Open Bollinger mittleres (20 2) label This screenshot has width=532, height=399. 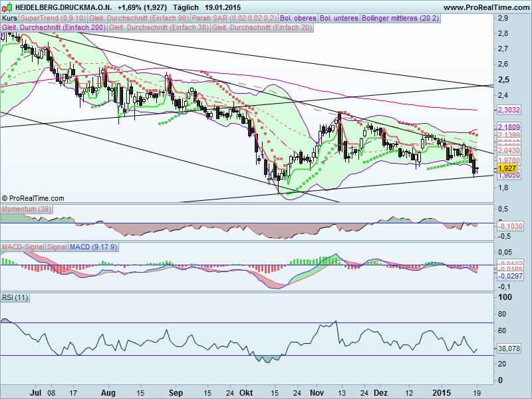[400, 19]
